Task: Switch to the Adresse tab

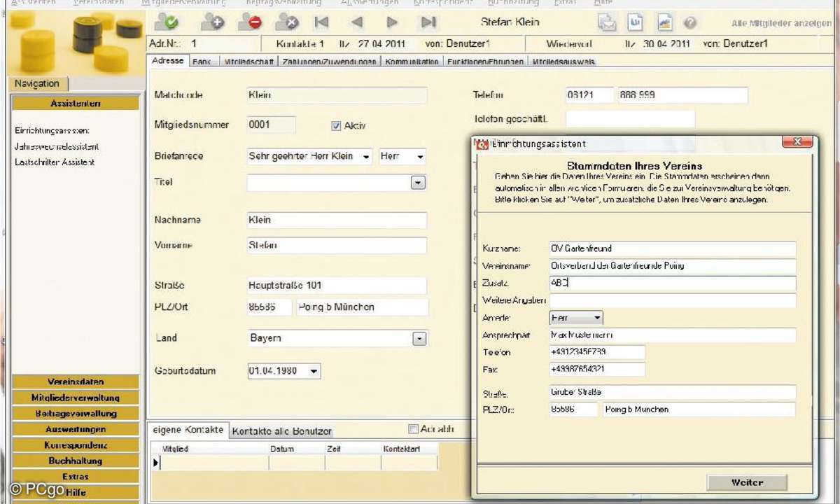Action: [167, 61]
